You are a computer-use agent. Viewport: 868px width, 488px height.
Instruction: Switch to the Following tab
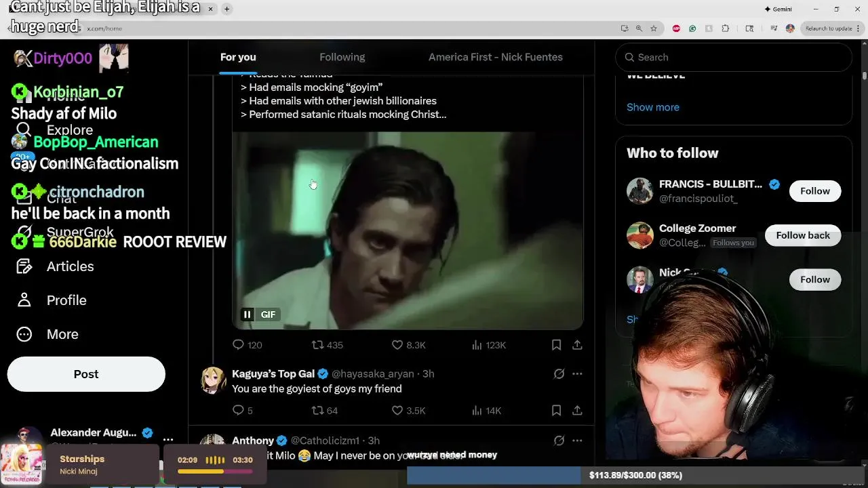pos(342,57)
